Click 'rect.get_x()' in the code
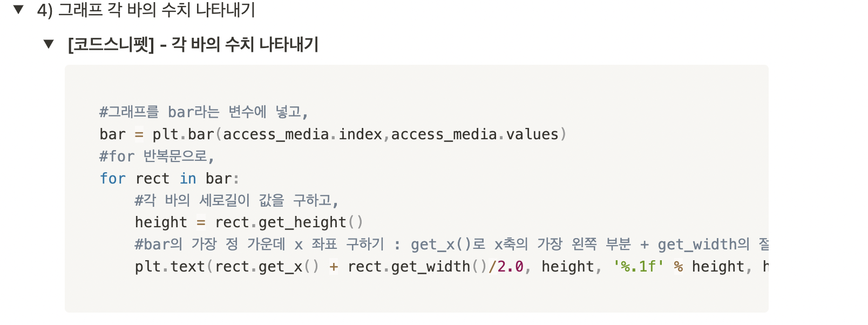 coord(267,266)
